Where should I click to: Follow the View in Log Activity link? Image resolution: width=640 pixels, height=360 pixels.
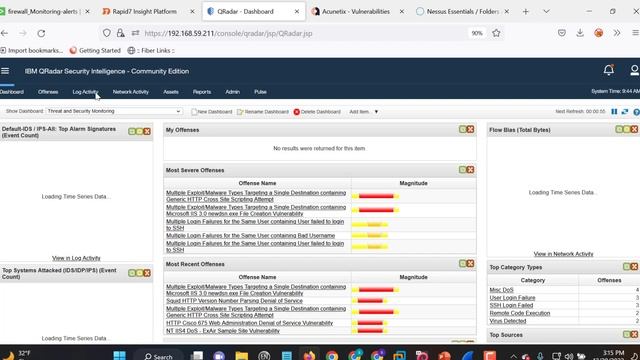pyautogui.click(x=76, y=258)
